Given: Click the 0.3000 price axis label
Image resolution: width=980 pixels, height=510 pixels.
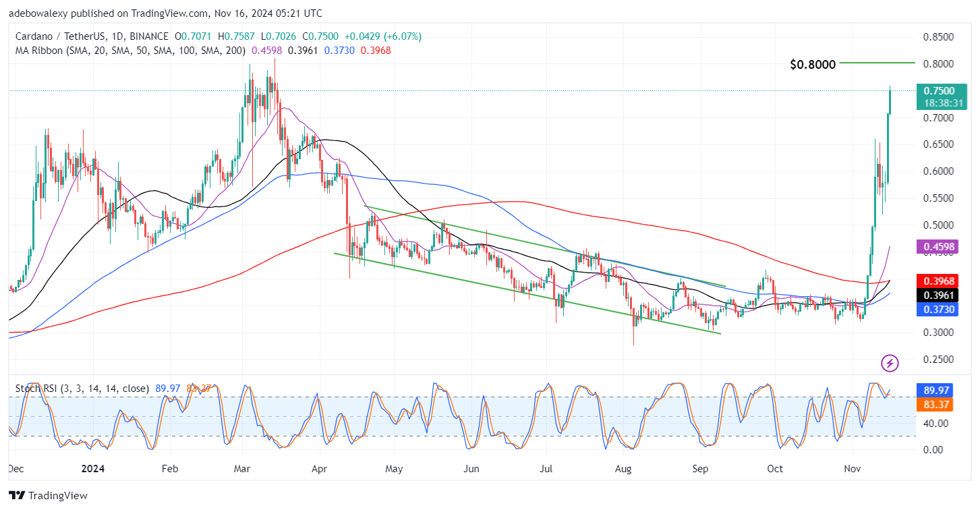Looking at the screenshot, I should (x=938, y=333).
